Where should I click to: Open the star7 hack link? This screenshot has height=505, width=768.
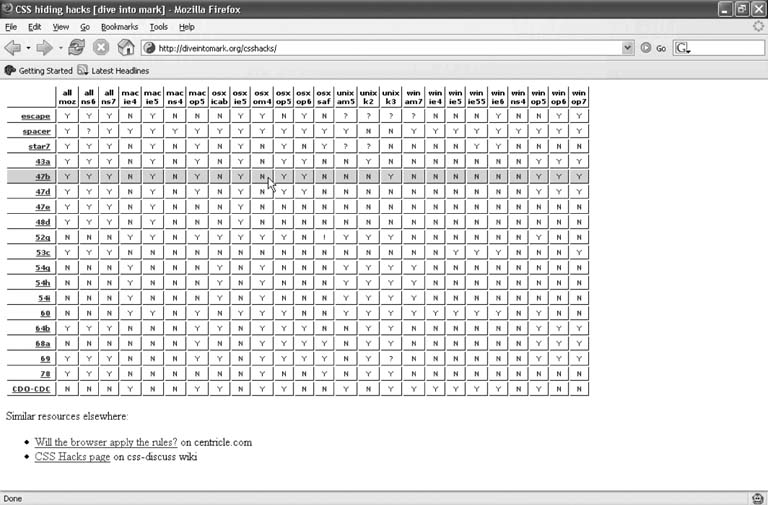coord(40,146)
